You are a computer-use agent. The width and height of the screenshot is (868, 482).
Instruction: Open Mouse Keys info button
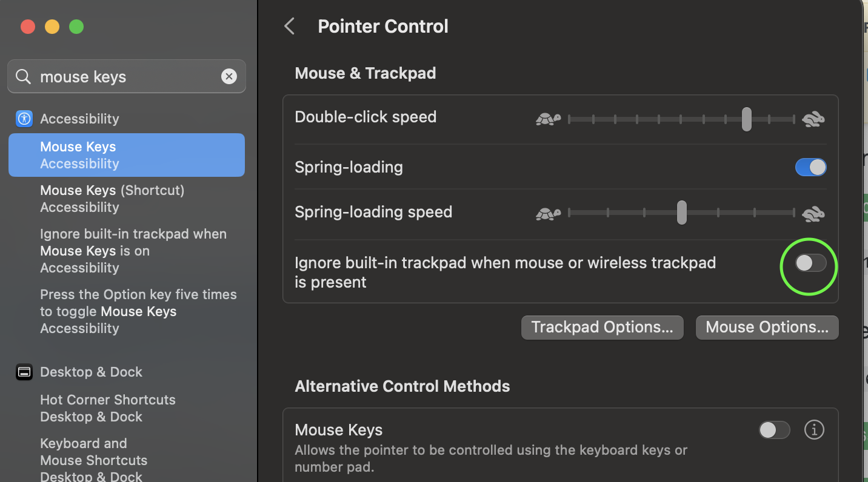[814, 430]
